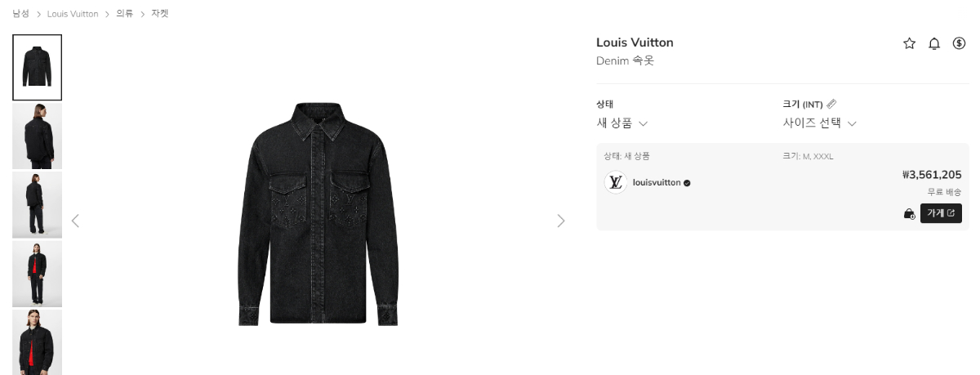Click the louisvuitton seller logo
This screenshot has height=375, width=980.
(615, 183)
